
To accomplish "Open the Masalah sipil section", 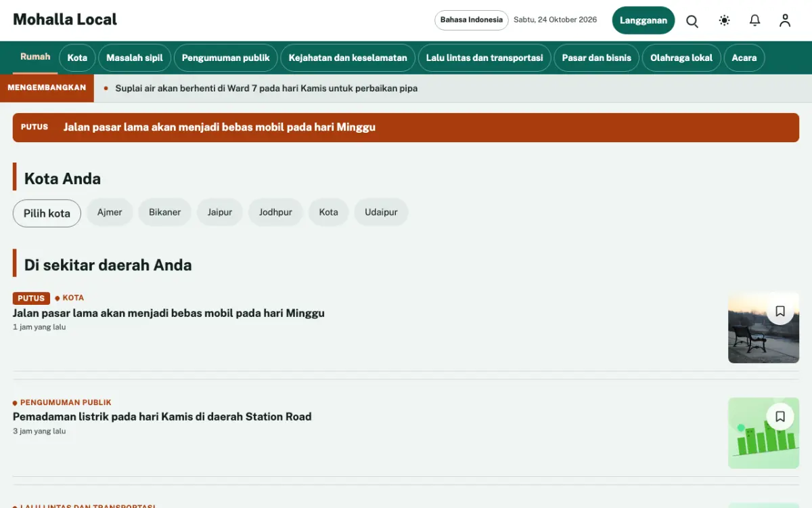I will click(x=135, y=58).
